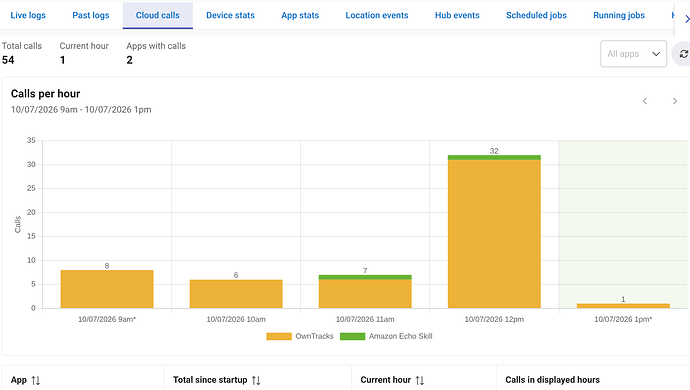Click the Total calls value 54

click(8, 60)
